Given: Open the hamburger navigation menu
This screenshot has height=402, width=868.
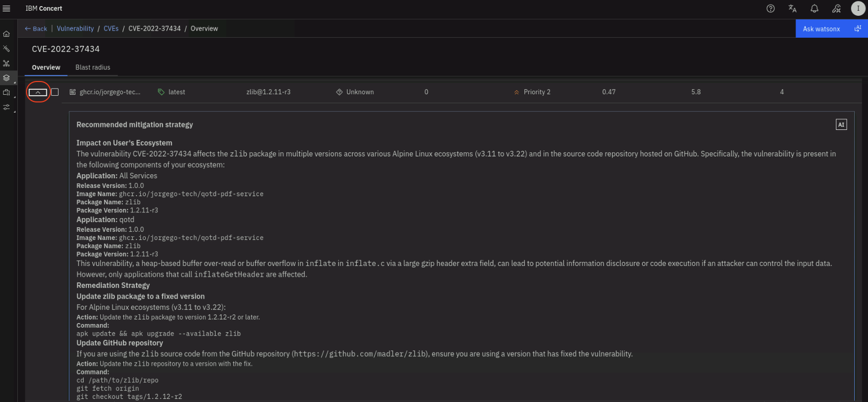Looking at the screenshot, I should tap(7, 9).
